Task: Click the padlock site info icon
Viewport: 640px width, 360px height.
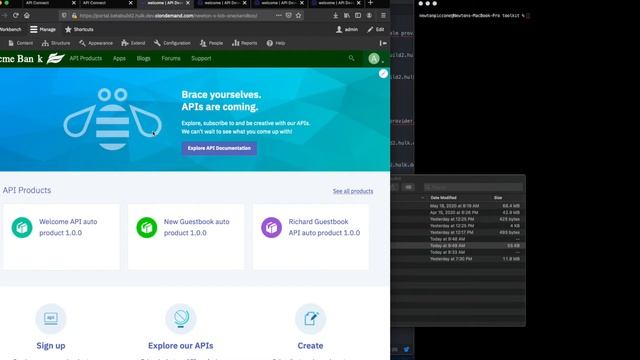Action: (74, 16)
